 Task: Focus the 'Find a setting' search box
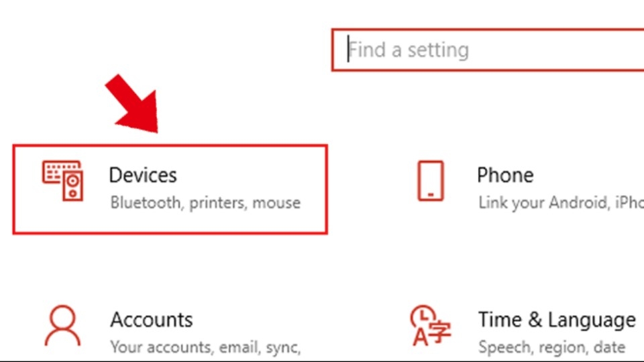click(488, 50)
